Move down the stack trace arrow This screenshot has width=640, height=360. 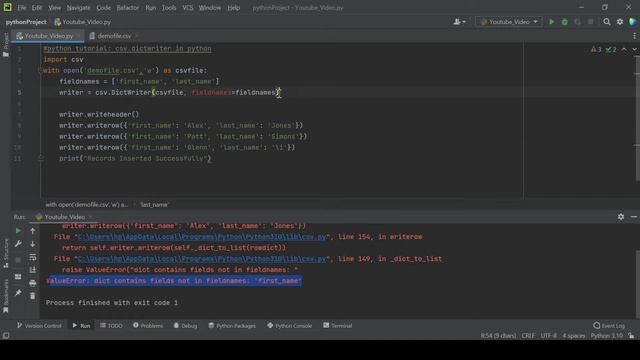click(x=33, y=244)
